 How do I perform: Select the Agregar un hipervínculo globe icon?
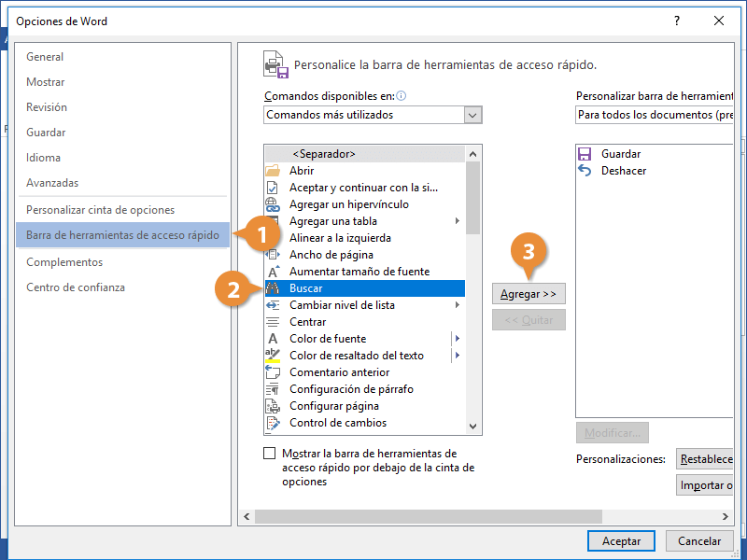coord(273,204)
